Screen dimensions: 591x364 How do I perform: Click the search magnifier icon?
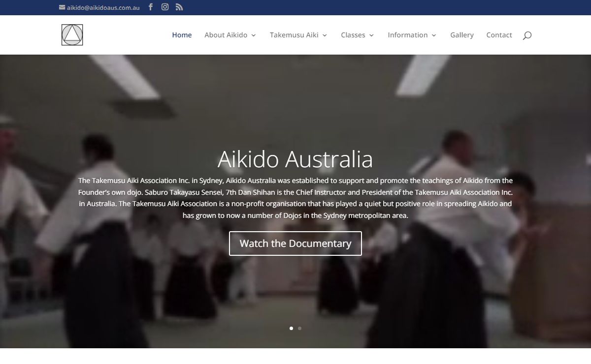pos(527,35)
